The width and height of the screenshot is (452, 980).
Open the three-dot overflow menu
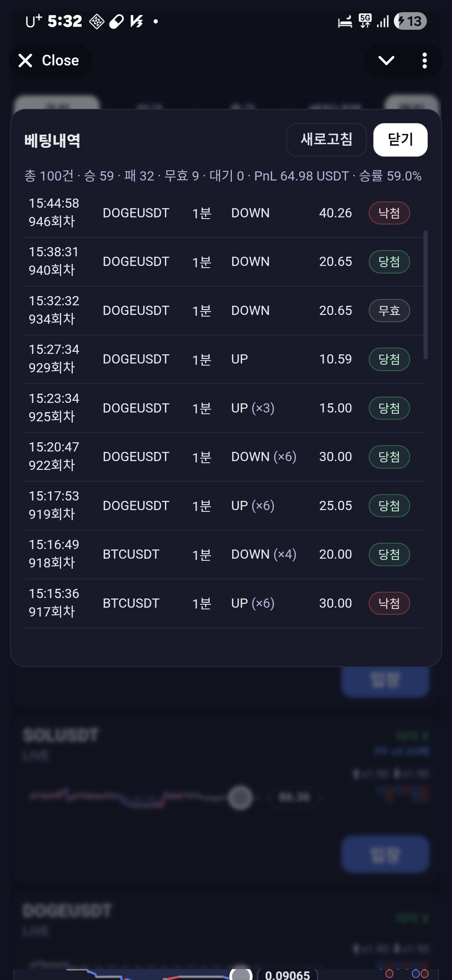pyautogui.click(x=424, y=61)
